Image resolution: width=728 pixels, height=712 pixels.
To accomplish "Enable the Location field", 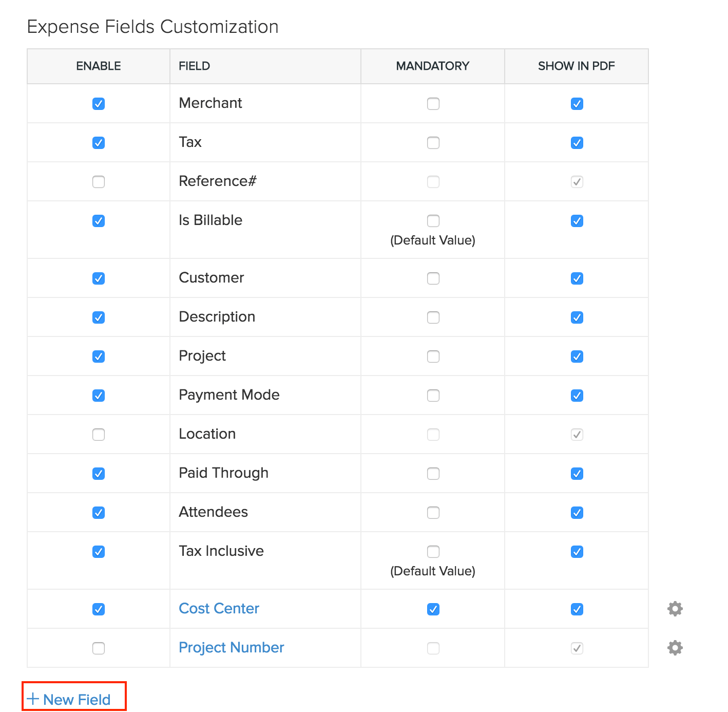I will pos(98,434).
